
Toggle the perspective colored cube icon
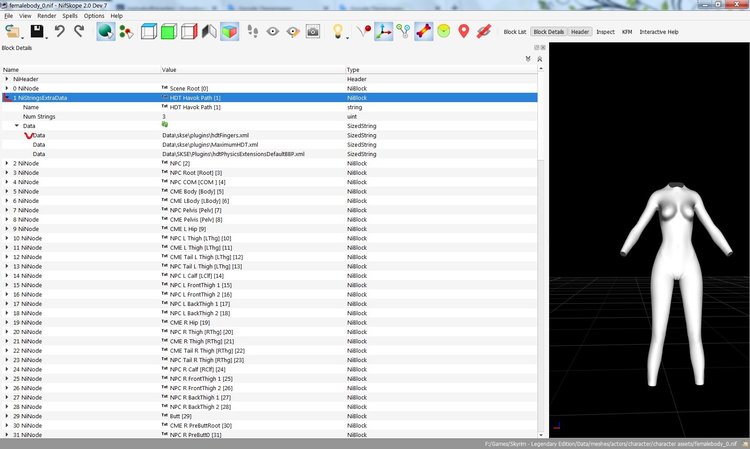(x=230, y=32)
